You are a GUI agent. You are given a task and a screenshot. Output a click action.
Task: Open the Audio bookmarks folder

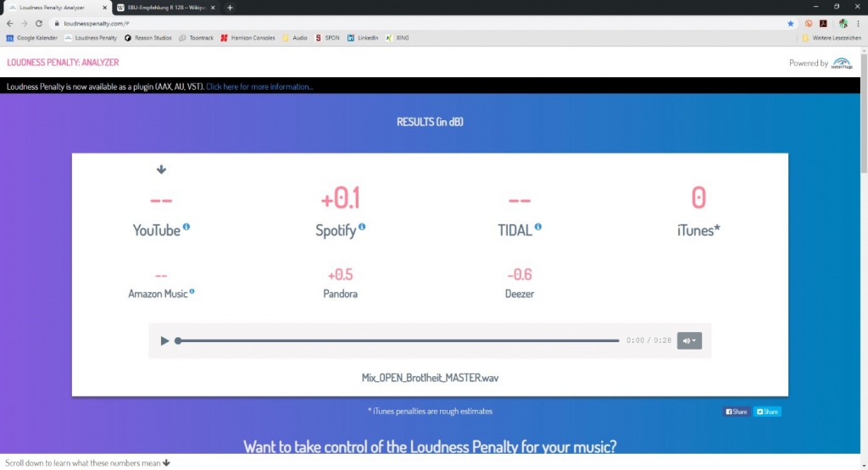pyautogui.click(x=294, y=38)
